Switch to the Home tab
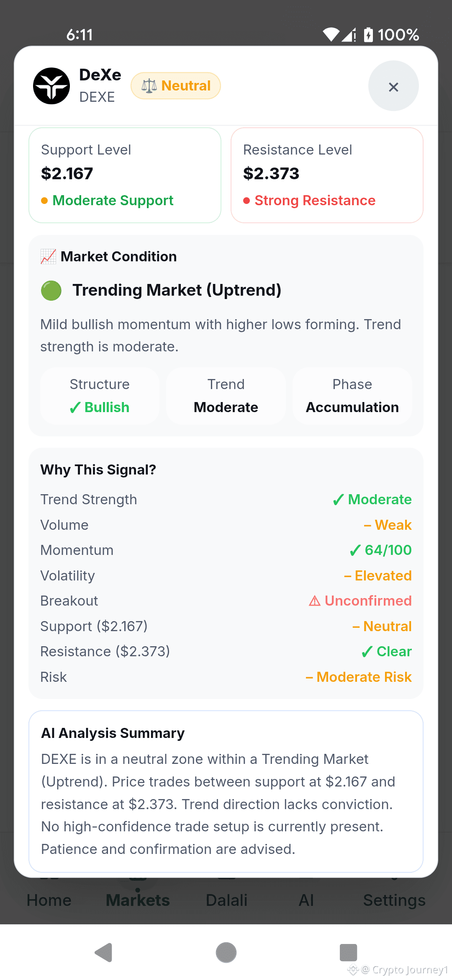Screen dimensions: 452x980 point(49,900)
